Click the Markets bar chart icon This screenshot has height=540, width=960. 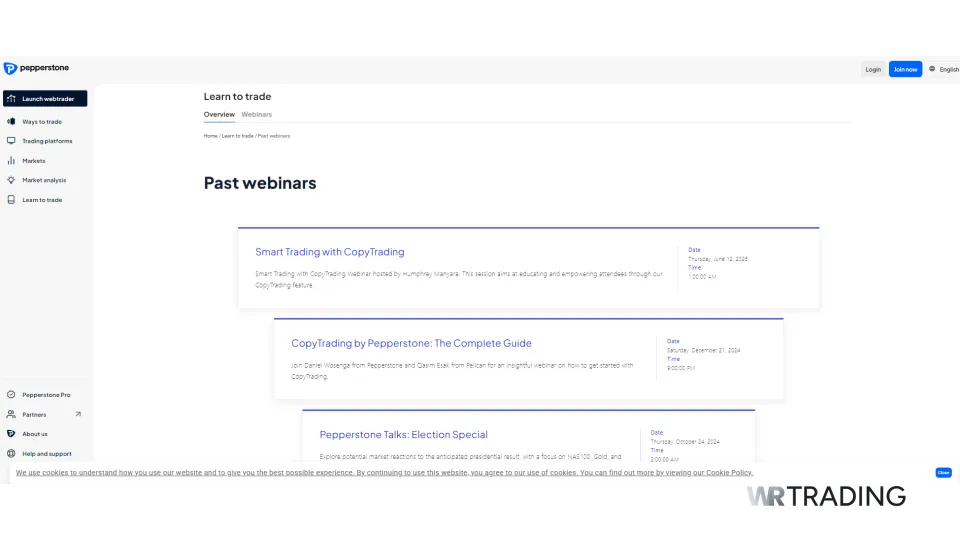(x=11, y=161)
